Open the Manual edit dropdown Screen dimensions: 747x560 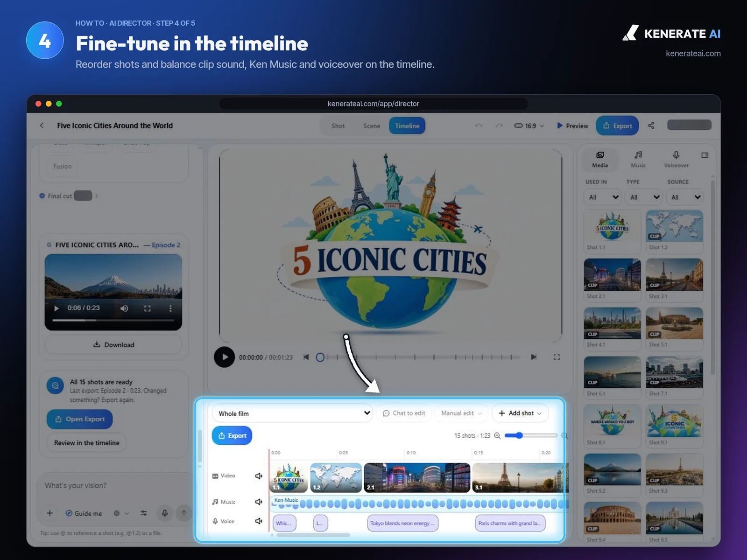[461, 413]
